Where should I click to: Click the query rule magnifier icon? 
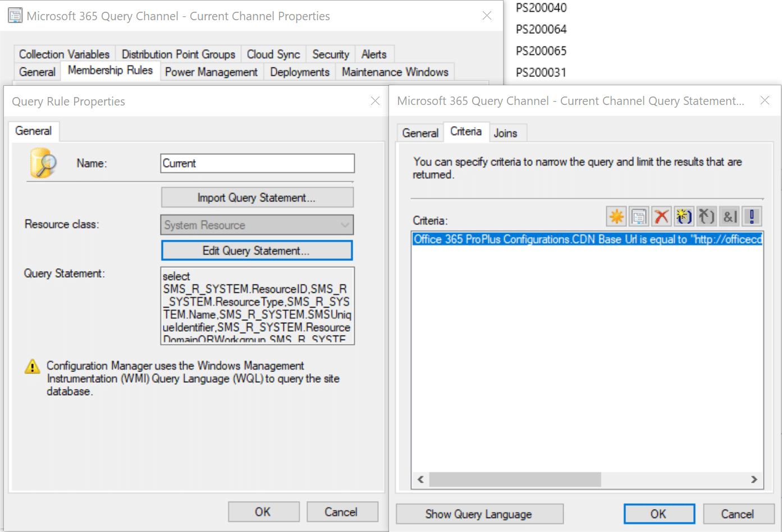pyautogui.click(x=43, y=163)
